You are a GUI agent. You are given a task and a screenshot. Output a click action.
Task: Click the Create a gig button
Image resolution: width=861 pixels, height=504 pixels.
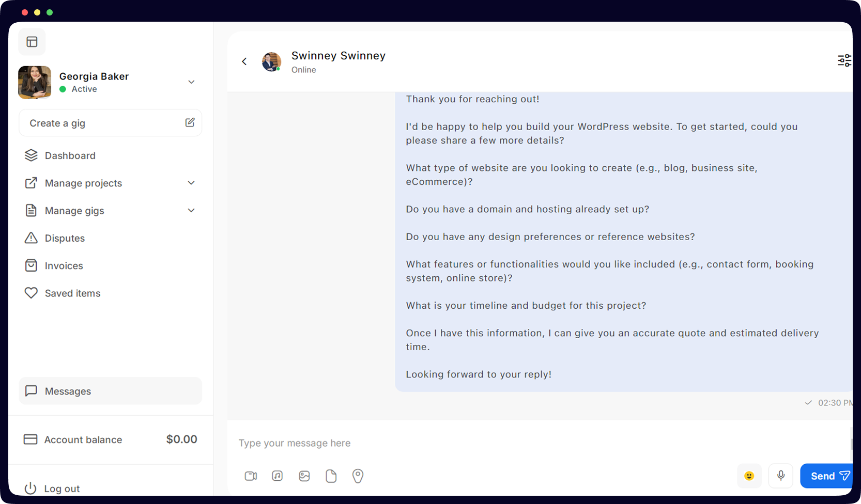(110, 123)
